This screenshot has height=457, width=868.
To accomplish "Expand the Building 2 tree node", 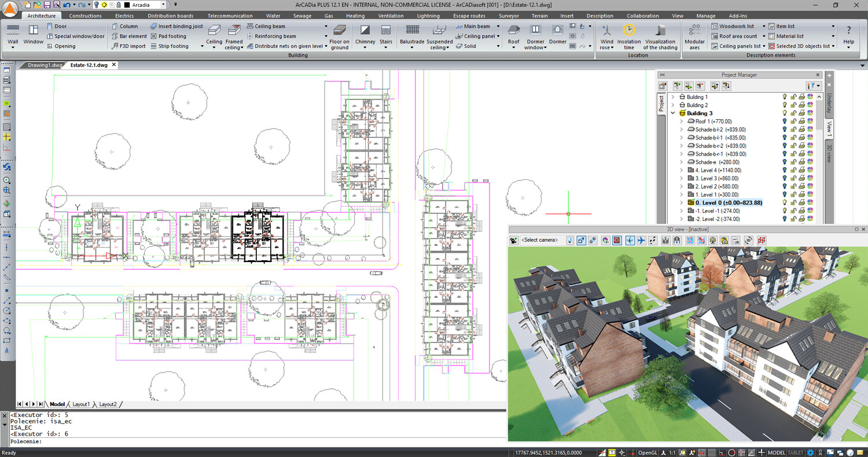I will (673, 105).
